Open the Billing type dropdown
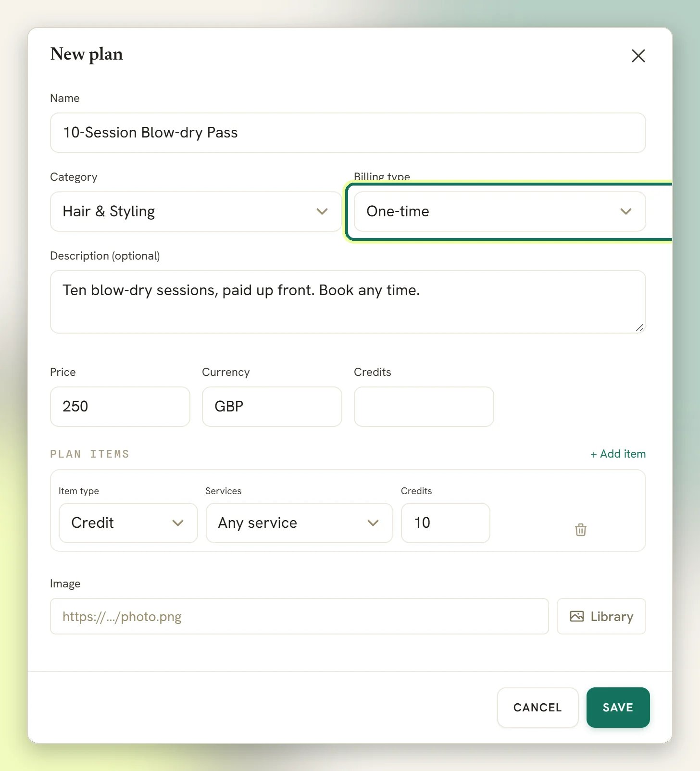This screenshot has height=771, width=700. click(500, 211)
